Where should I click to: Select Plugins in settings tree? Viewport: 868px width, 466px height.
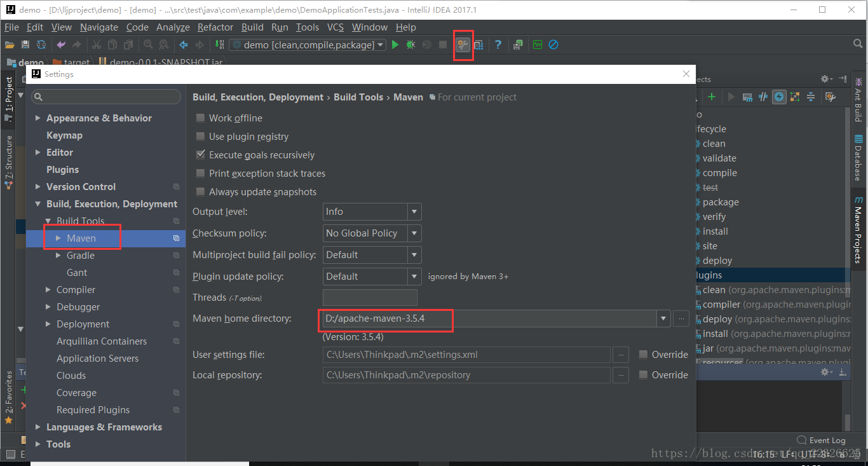coord(62,170)
